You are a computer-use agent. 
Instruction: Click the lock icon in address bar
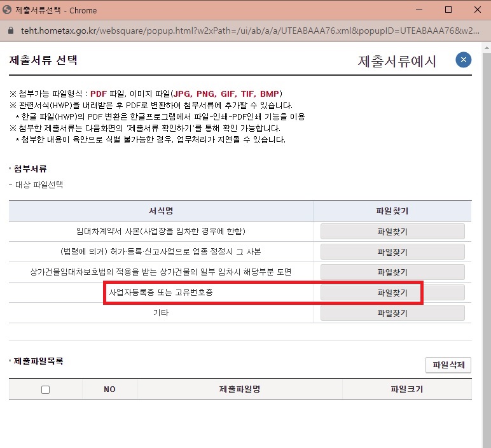click(11, 31)
